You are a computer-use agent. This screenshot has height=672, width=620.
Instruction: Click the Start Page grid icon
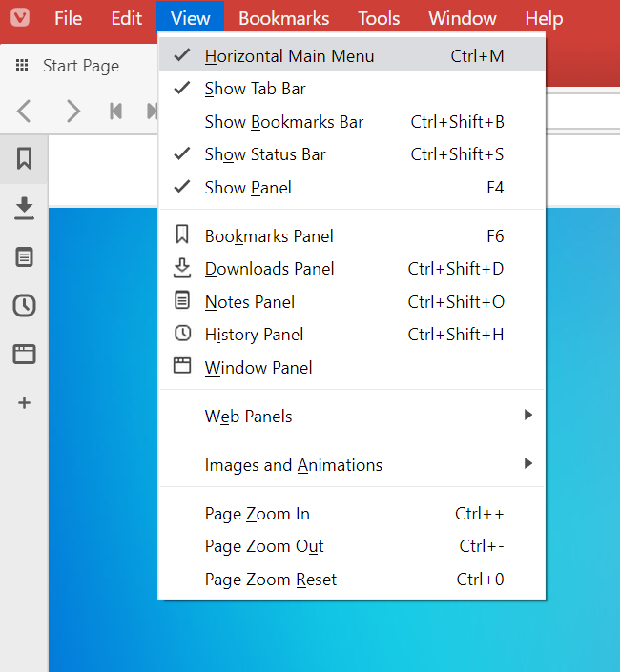(x=22, y=65)
